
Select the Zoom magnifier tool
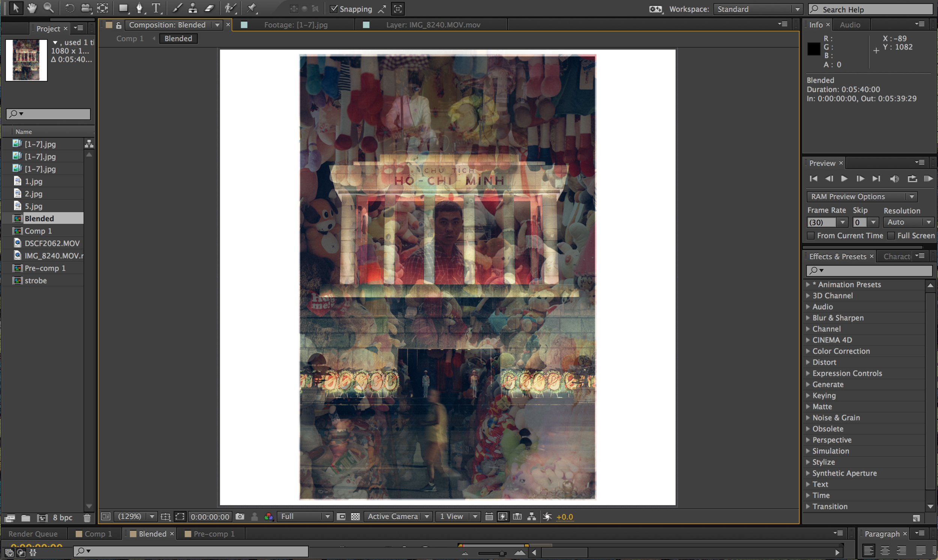click(x=48, y=8)
